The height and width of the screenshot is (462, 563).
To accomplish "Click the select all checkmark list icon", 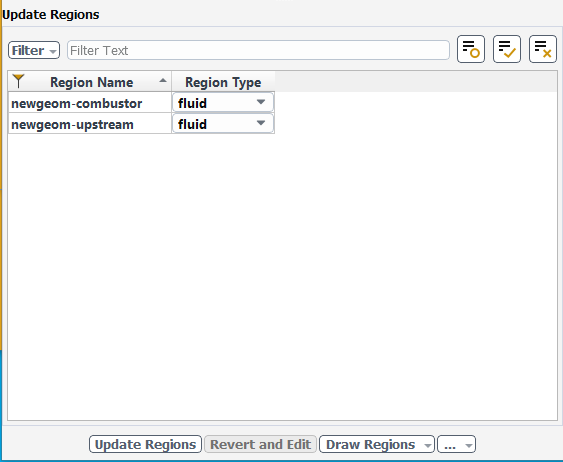I will tap(507, 49).
